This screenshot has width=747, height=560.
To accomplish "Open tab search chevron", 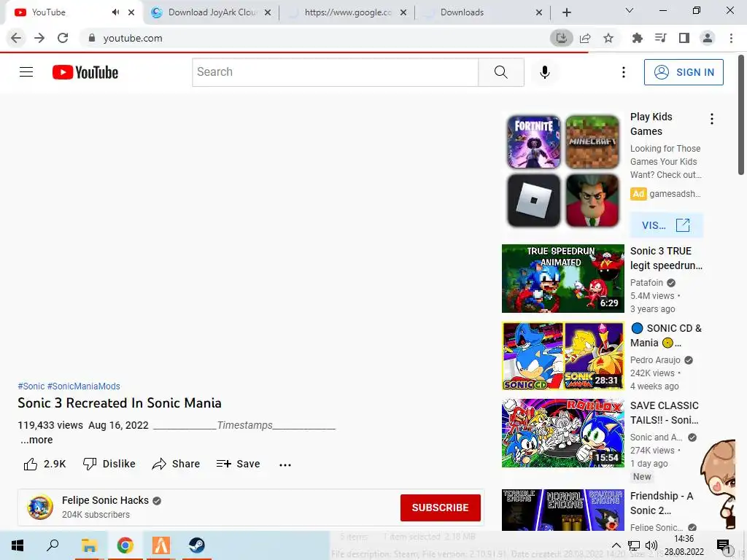I will tap(630, 10).
